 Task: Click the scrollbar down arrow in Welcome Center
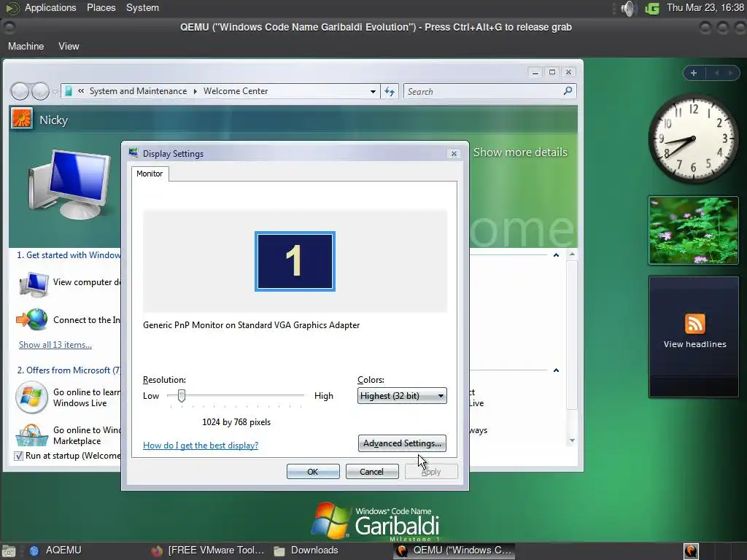tap(572, 440)
